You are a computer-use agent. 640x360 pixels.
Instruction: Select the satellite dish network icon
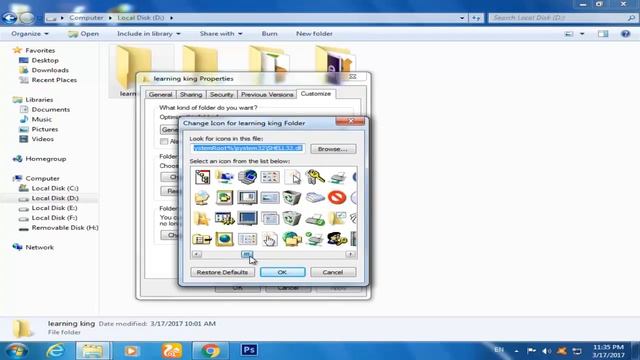click(202, 198)
